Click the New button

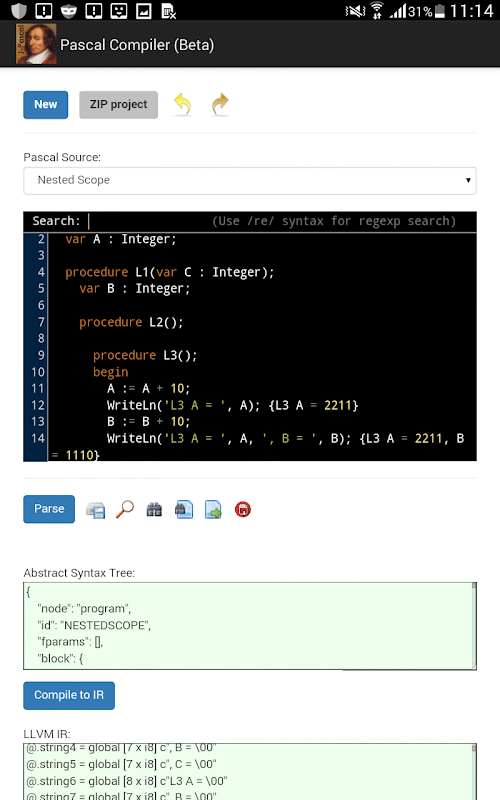pos(45,105)
